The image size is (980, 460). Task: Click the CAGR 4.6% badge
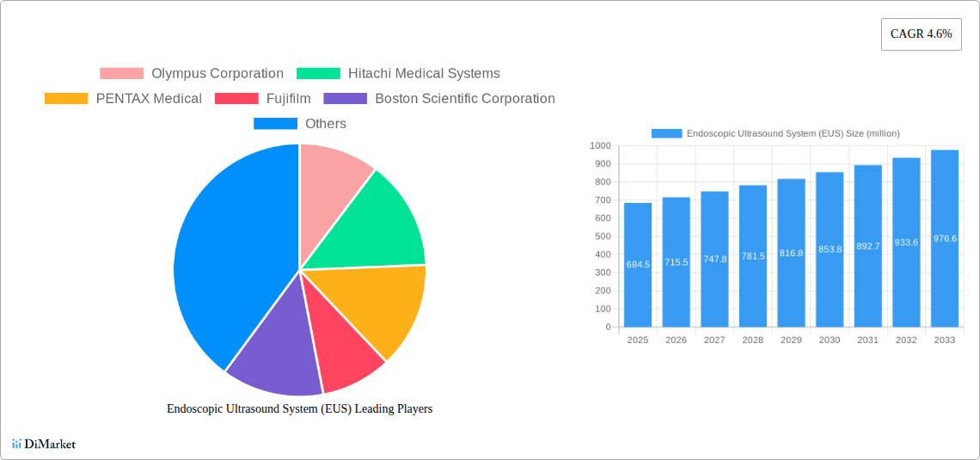point(921,34)
